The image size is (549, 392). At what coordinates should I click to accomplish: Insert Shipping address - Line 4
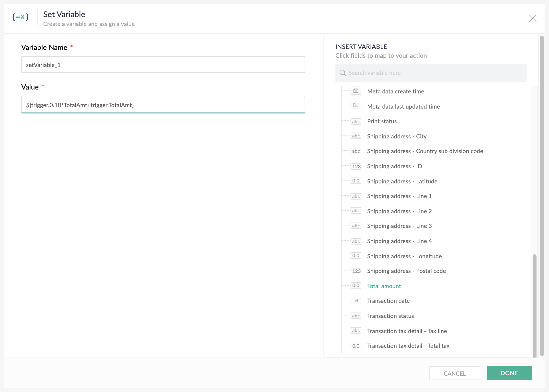(399, 241)
